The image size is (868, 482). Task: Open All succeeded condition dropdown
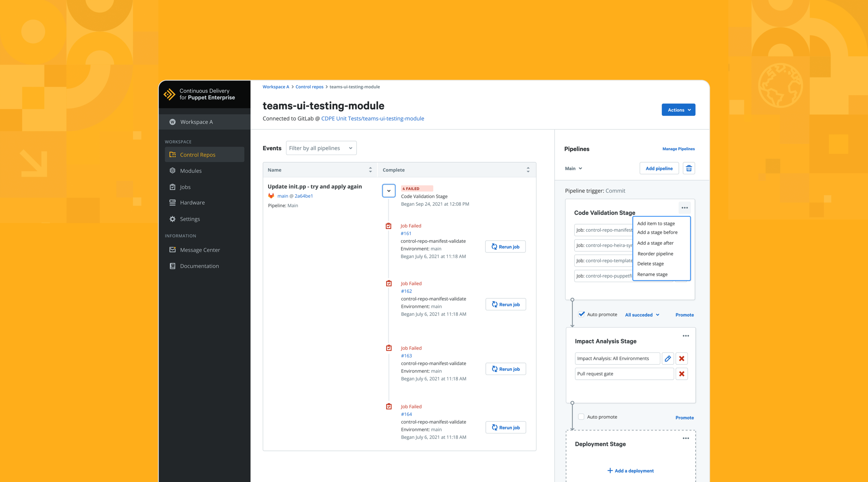[x=642, y=315]
